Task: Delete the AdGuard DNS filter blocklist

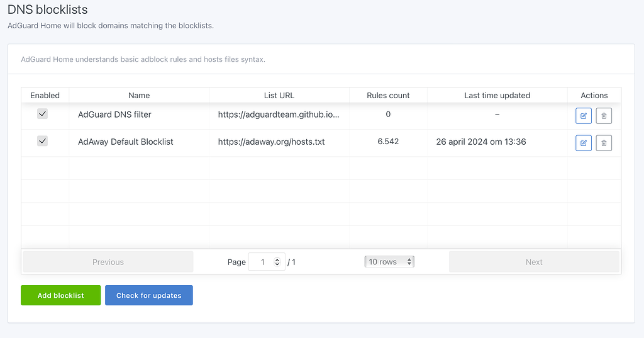Action: click(x=604, y=116)
